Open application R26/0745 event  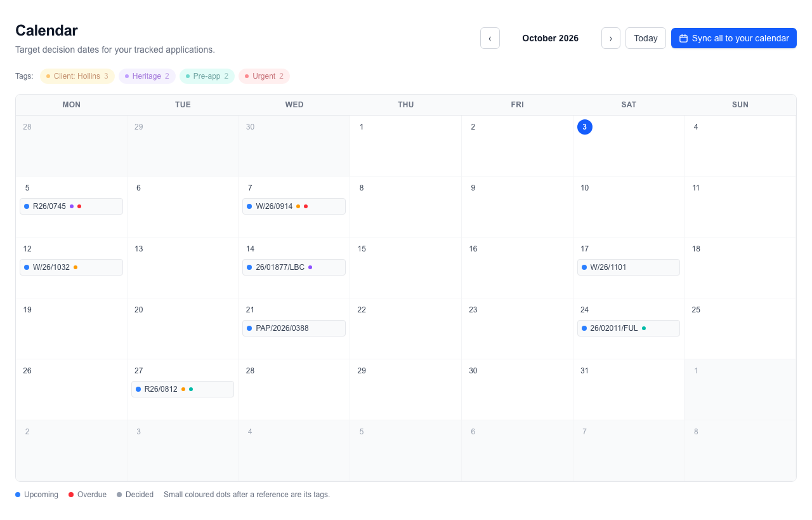[x=72, y=206]
